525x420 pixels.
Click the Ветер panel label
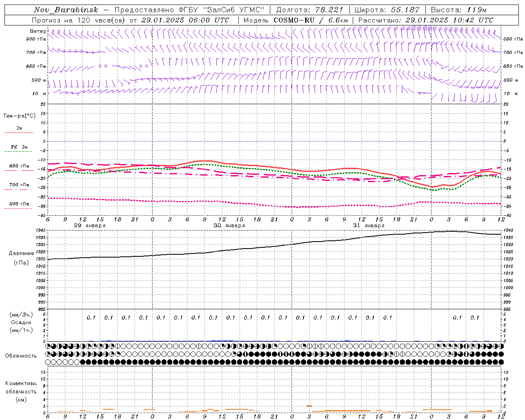tap(38, 31)
